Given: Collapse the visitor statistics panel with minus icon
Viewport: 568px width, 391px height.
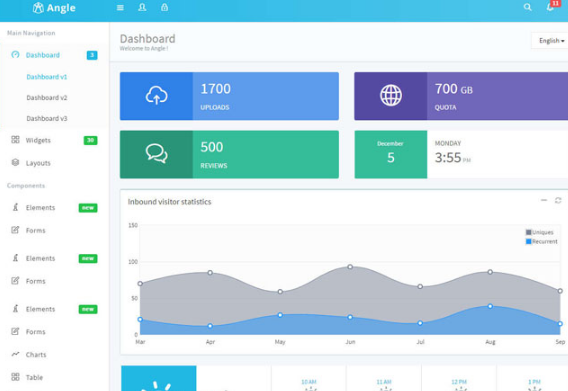Looking at the screenshot, I should tap(544, 200).
